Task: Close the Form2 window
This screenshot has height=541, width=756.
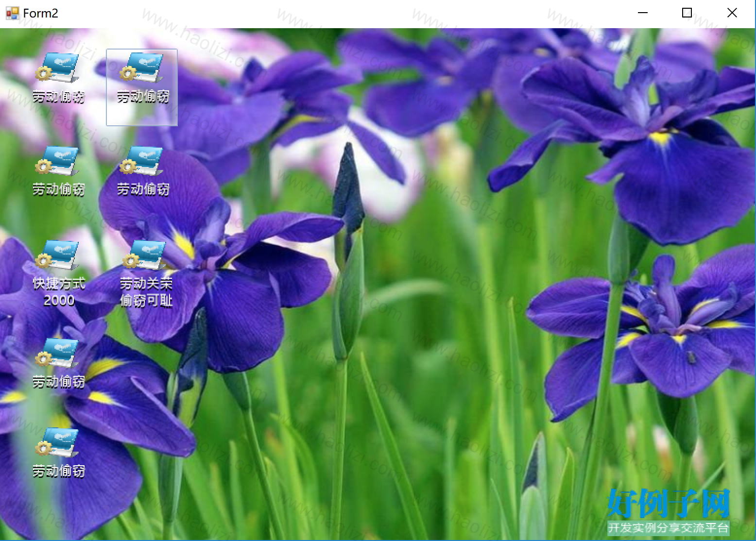Action: [x=732, y=13]
